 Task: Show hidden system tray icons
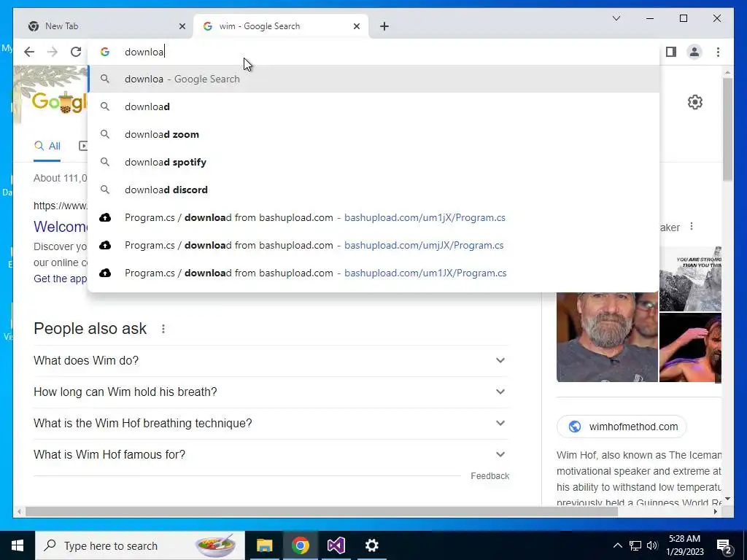(x=617, y=545)
